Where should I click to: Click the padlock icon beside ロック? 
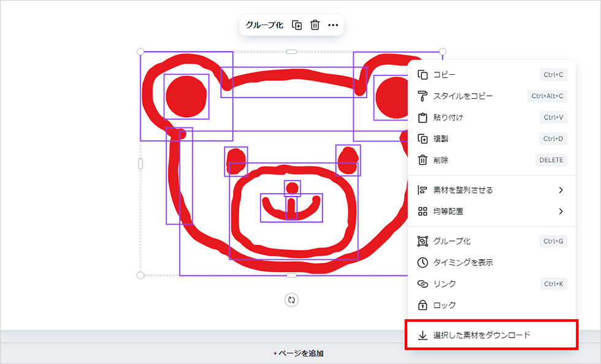coord(423,305)
